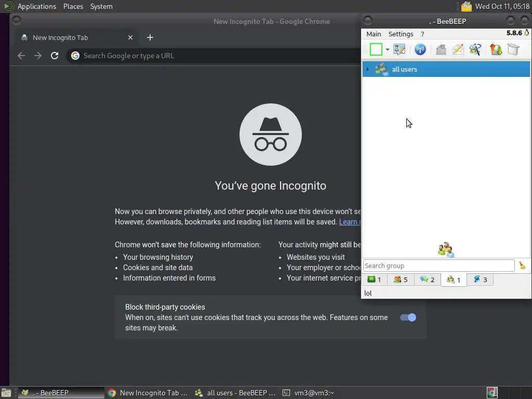Open the Settings menu in BeeBEEP
This screenshot has width=532, height=399.
pos(401,34)
